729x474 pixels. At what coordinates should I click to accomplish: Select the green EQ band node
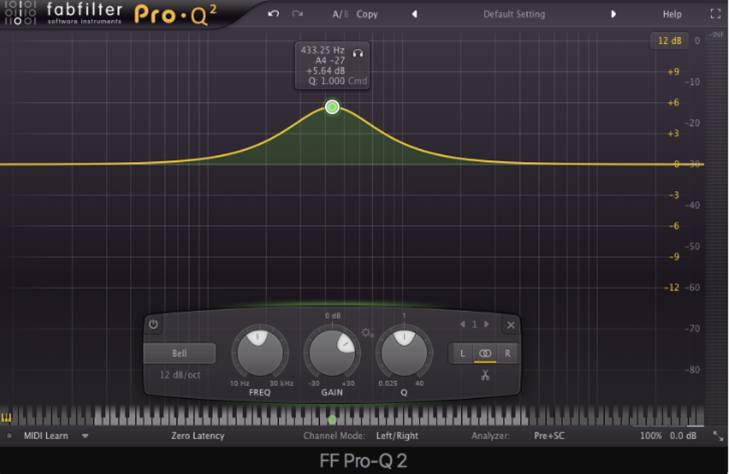click(x=332, y=107)
